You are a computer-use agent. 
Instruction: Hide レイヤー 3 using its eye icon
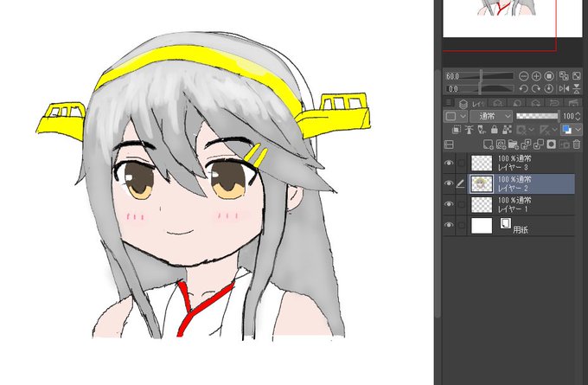(x=449, y=163)
